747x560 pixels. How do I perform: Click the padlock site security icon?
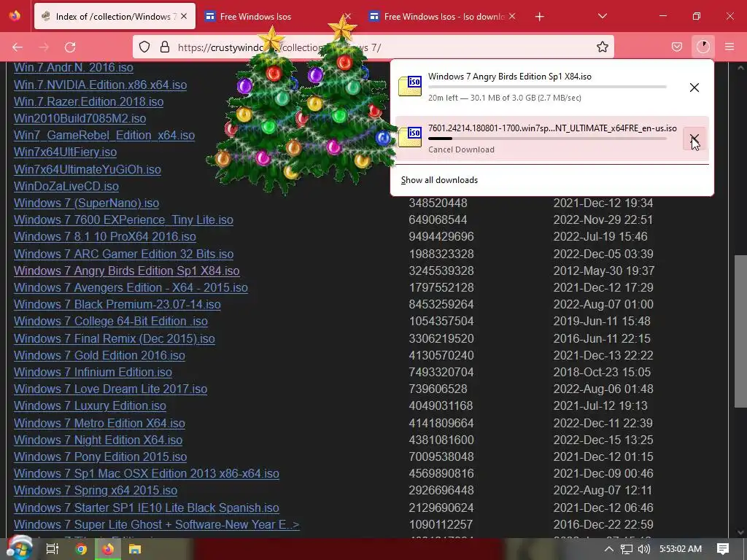pyautogui.click(x=165, y=47)
